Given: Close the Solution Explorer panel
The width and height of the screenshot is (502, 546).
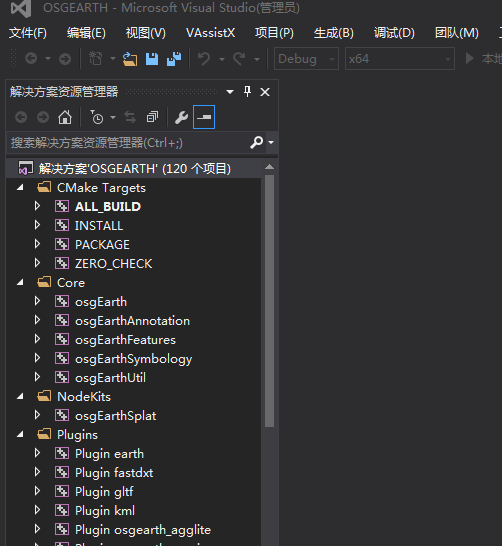Looking at the screenshot, I should coord(265,92).
